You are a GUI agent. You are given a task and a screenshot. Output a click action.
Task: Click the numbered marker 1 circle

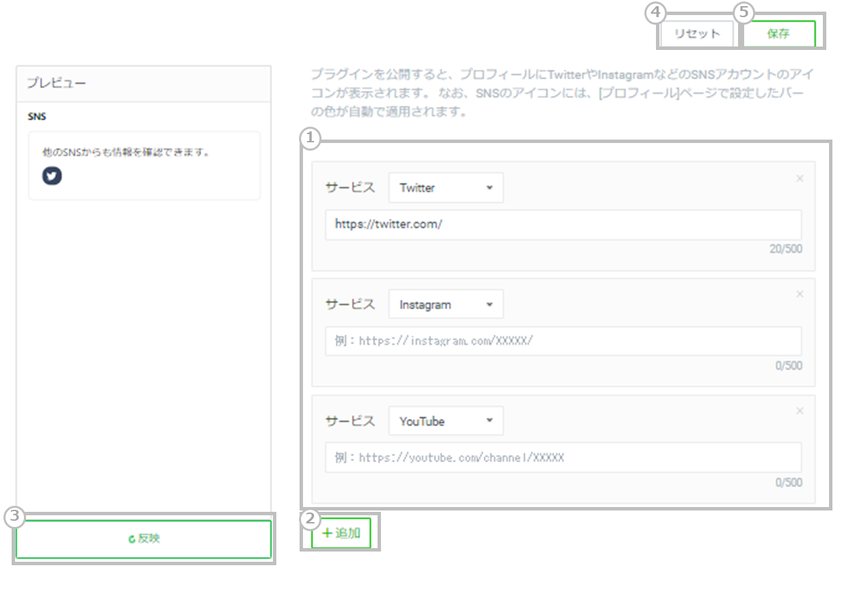[311, 139]
